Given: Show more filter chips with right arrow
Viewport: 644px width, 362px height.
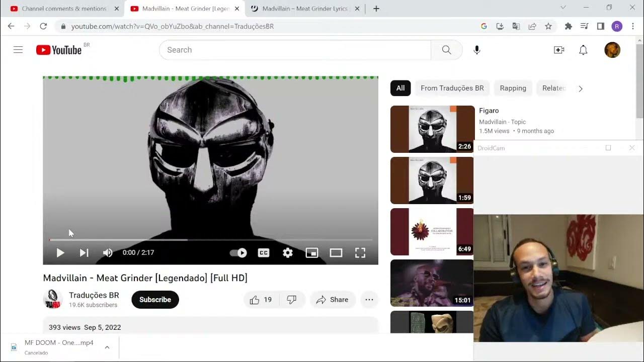Looking at the screenshot, I should click(581, 88).
